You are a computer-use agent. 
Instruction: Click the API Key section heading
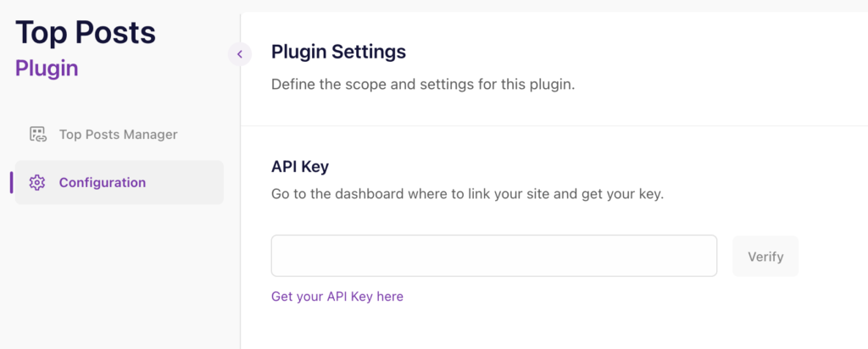[300, 167]
